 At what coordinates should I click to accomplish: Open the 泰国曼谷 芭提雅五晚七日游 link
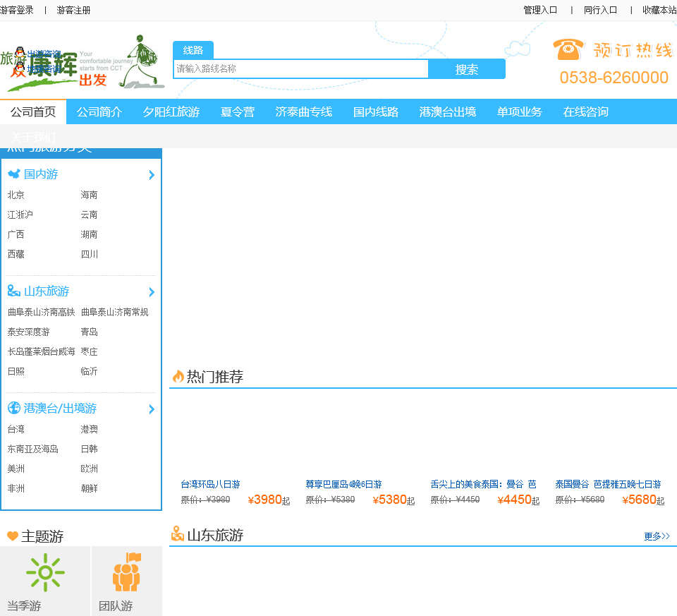tap(609, 484)
